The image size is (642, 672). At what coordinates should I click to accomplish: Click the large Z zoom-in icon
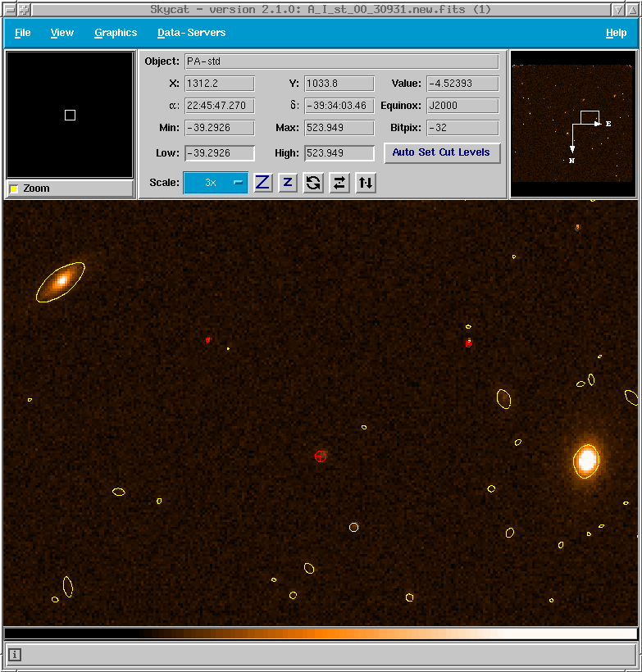pos(262,183)
